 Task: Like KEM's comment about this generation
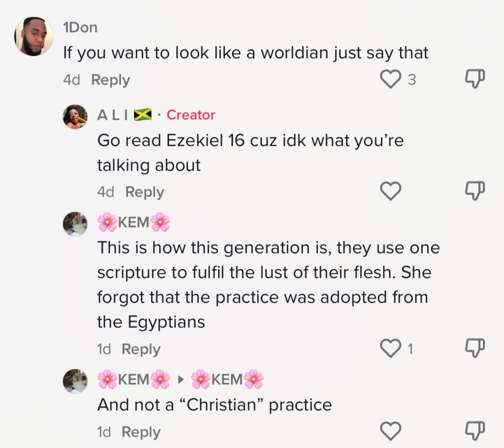(391, 349)
